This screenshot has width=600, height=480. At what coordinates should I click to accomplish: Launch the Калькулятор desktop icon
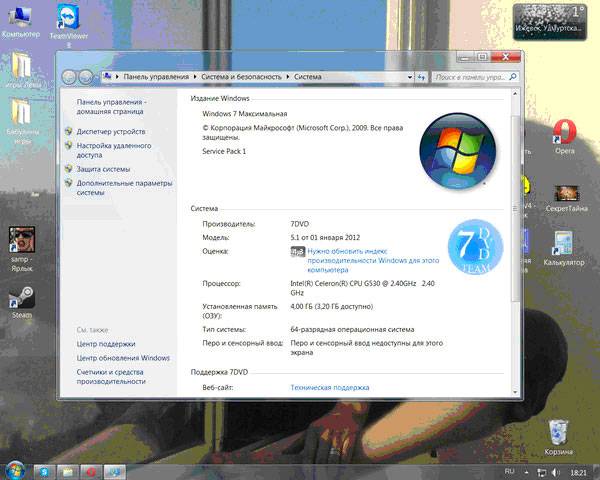click(x=563, y=243)
